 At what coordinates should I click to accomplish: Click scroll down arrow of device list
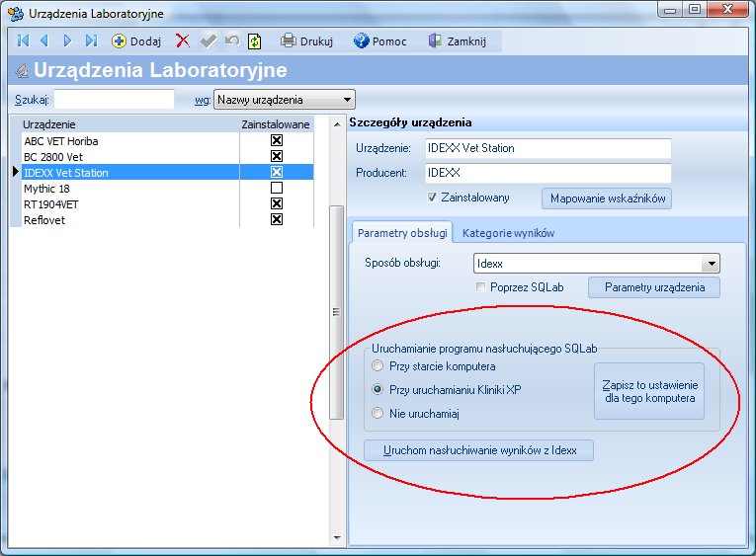[x=337, y=537]
